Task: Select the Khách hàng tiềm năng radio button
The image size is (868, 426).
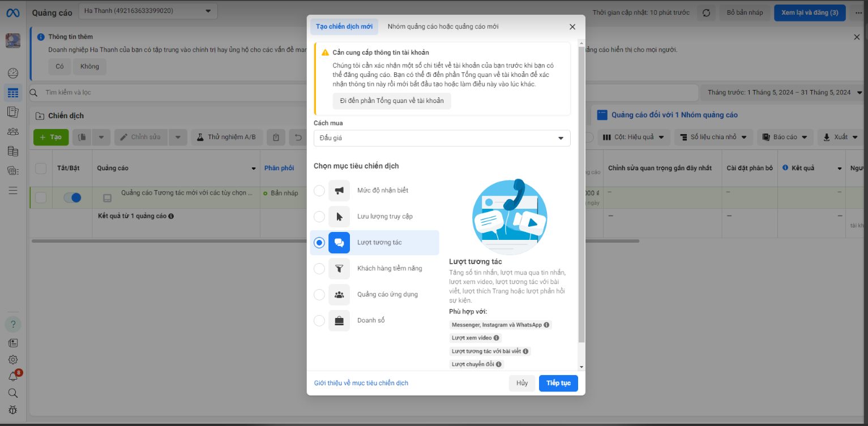Action: (x=319, y=269)
